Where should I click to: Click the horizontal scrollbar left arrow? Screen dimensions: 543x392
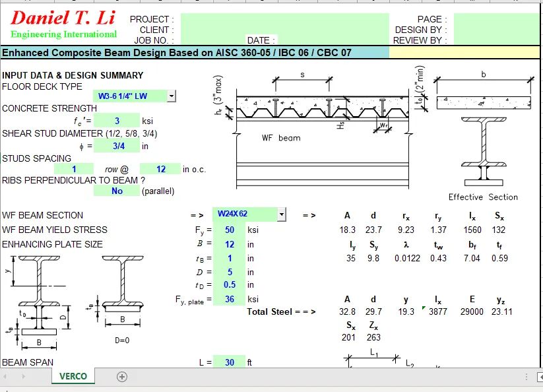pyautogui.click(x=540, y=377)
